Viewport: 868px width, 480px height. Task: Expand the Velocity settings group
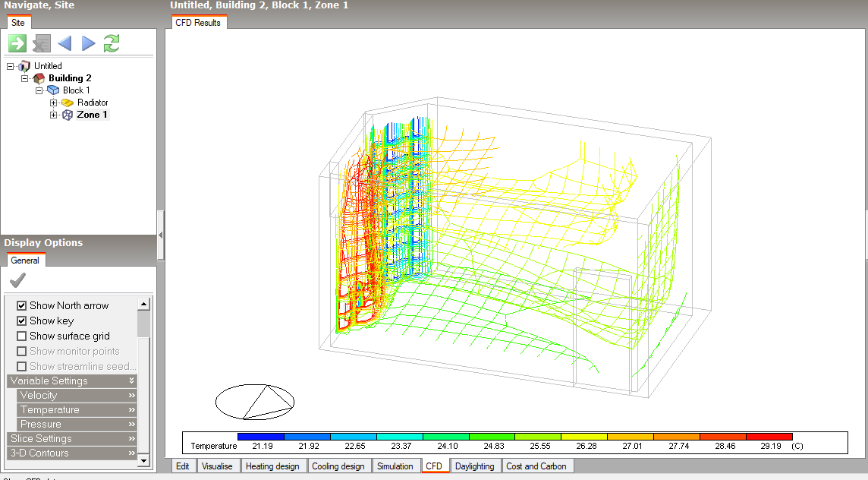click(x=77, y=395)
